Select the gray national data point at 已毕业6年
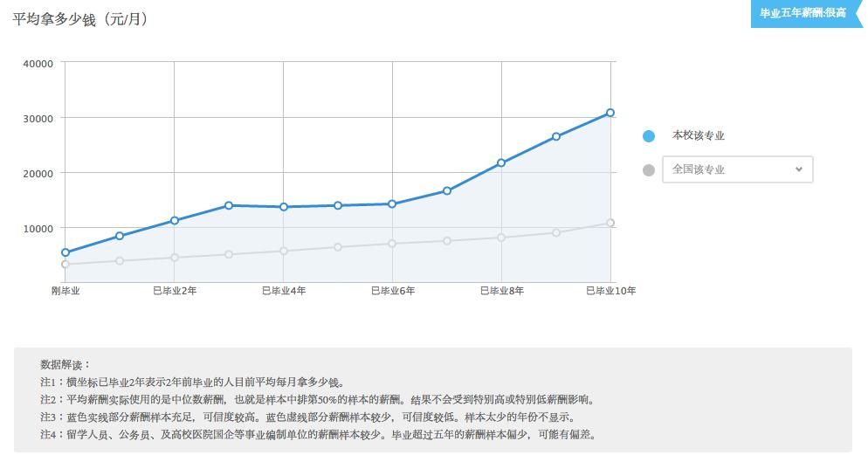 [x=392, y=244]
